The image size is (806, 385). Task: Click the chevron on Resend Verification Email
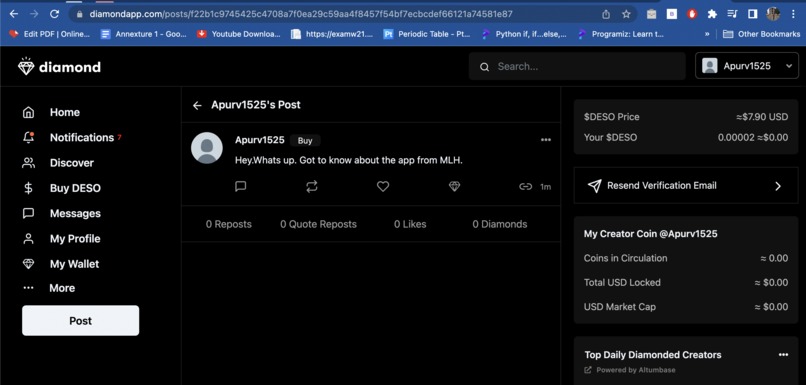pos(778,186)
